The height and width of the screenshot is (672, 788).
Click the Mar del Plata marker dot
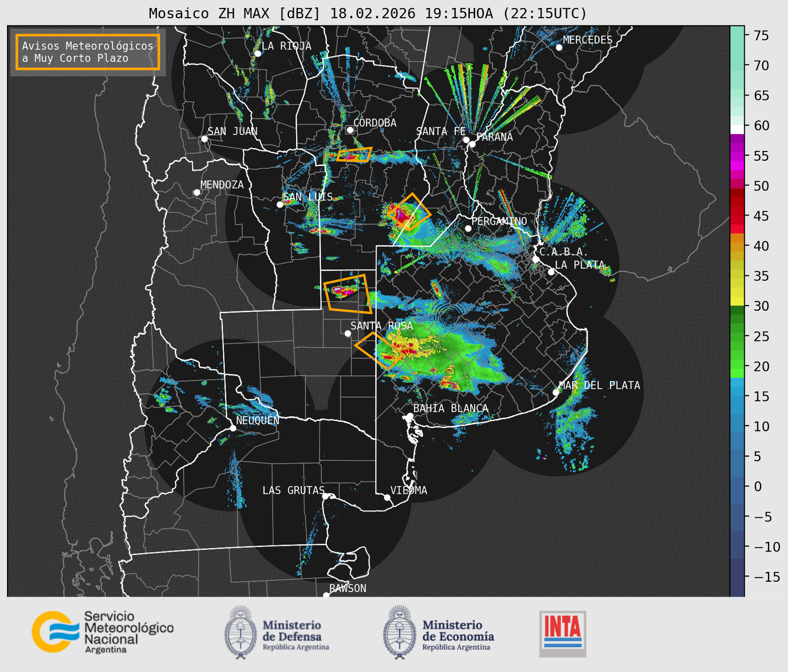click(x=556, y=393)
